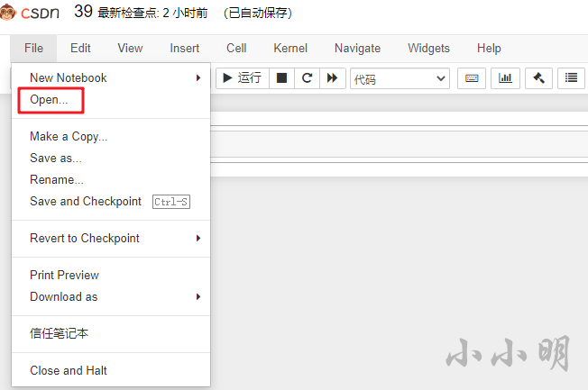Image resolution: width=588 pixels, height=390 pixels.
Task: Open the Kernel menu
Action: [x=290, y=49]
